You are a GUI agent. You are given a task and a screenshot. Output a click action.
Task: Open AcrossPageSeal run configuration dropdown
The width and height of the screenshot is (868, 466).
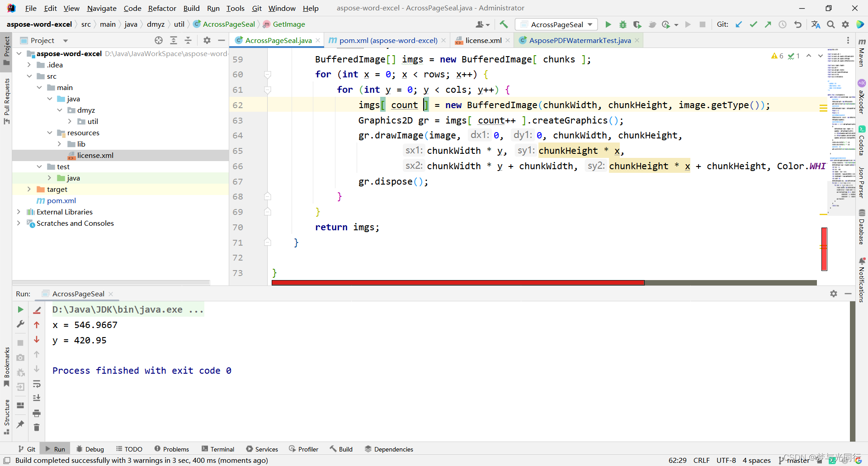pos(557,24)
